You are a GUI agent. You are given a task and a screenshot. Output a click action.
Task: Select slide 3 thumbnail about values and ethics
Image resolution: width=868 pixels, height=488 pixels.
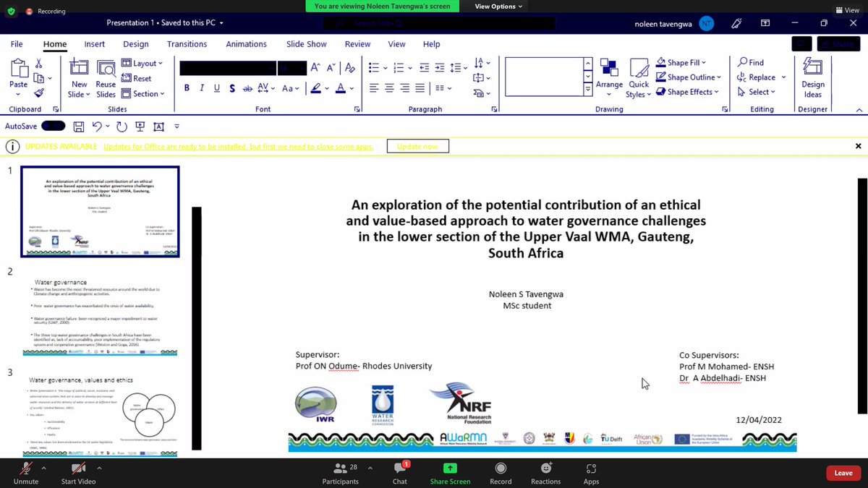101,414
